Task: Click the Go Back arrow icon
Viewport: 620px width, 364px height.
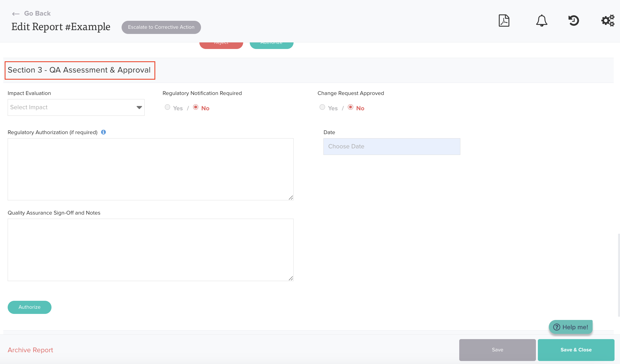Action: [x=16, y=14]
